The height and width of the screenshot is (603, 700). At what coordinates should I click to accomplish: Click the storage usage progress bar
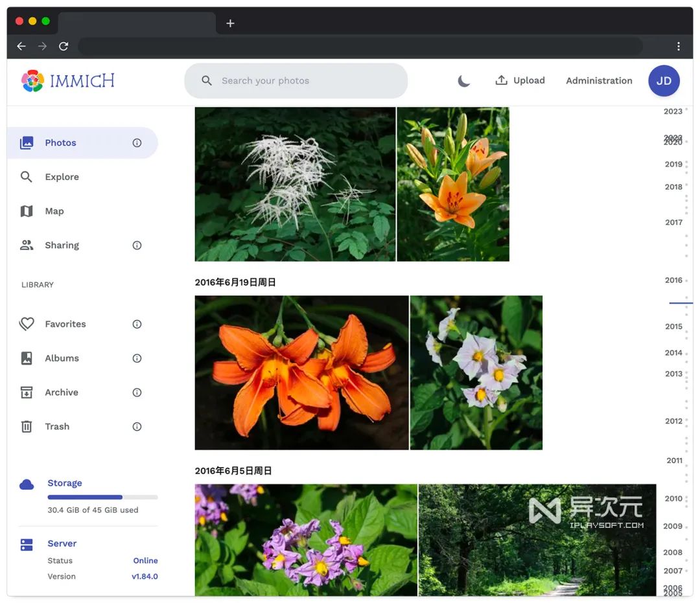pos(102,497)
